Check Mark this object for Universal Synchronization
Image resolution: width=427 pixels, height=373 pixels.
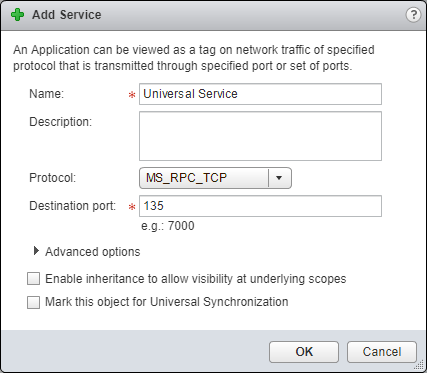tap(33, 302)
